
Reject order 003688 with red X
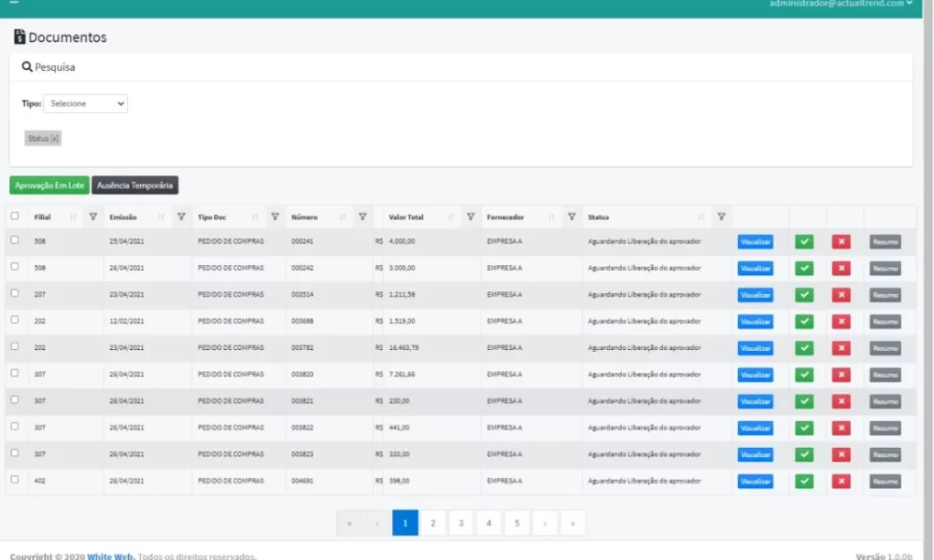coord(842,321)
